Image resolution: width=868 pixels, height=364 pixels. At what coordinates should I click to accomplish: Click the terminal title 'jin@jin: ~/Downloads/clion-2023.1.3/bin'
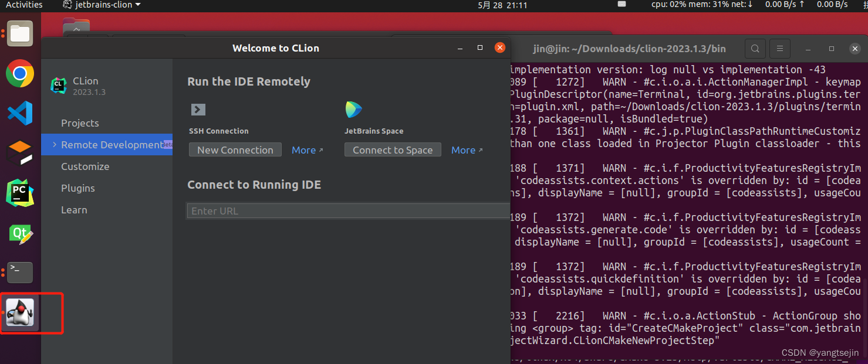click(629, 48)
